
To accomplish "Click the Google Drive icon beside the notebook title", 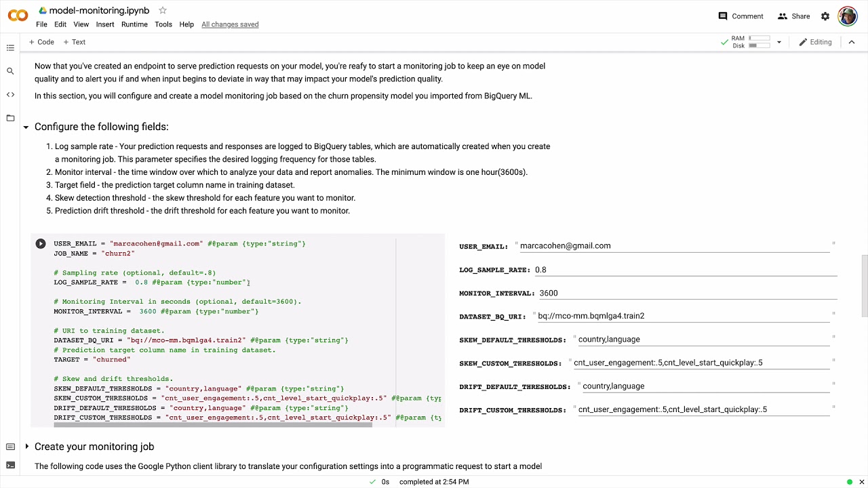I will (43, 10).
